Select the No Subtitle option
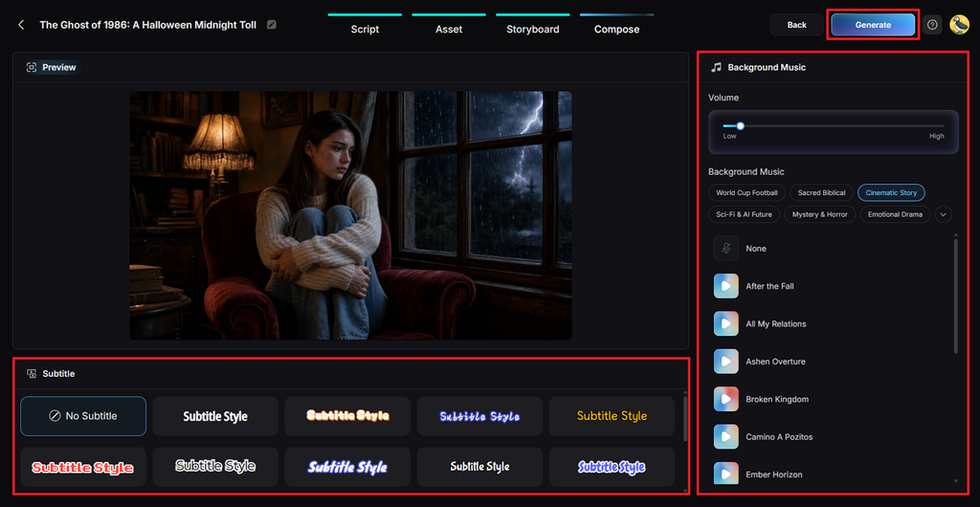 (83, 416)
